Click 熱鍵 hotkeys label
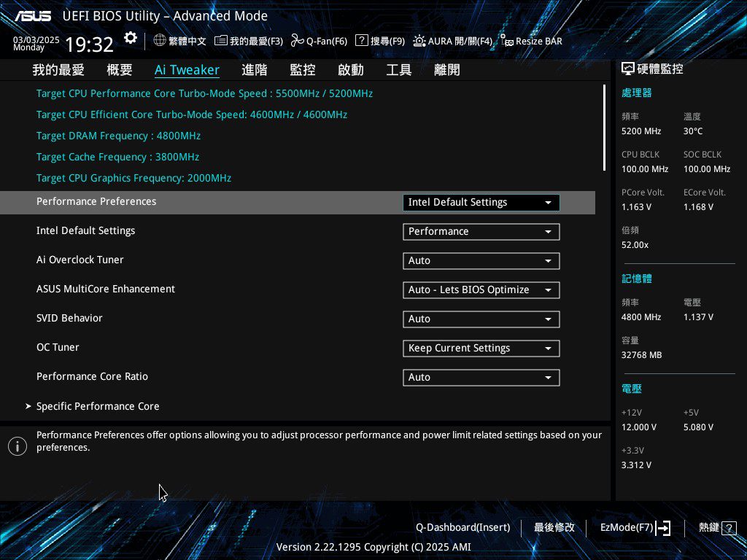 [x=708, y=528]
